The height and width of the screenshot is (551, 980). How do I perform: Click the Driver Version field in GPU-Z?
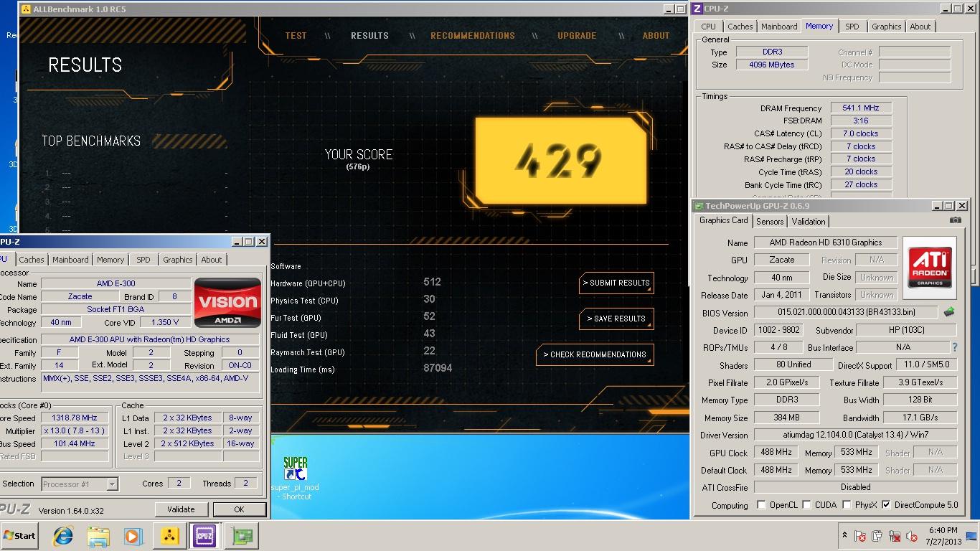(855, 435)
